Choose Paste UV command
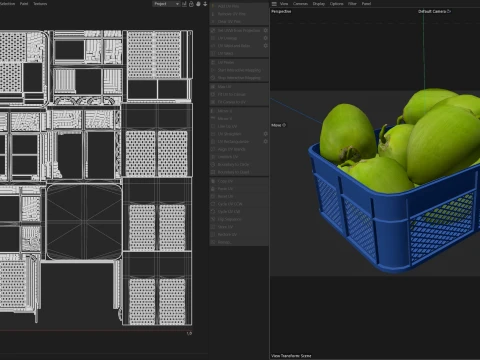This screenshot has width=480, height=360. click(x=239, y=189)
